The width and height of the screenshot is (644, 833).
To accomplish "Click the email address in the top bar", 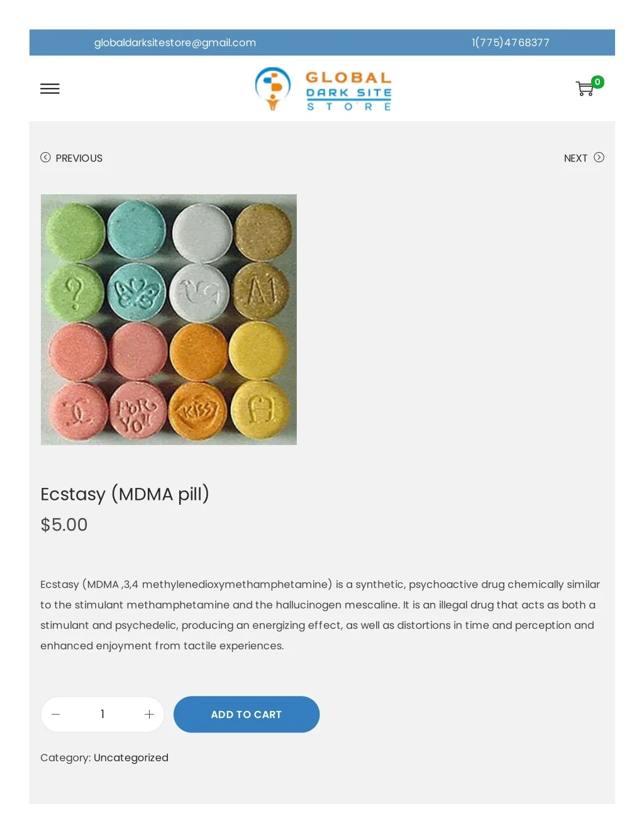I will tap(175, 43).
